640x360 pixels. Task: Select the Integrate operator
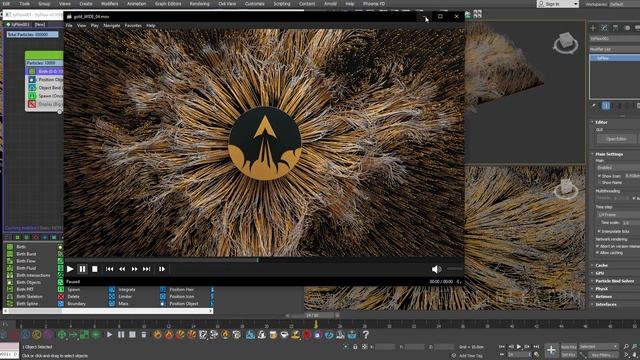tap(127, 289)
